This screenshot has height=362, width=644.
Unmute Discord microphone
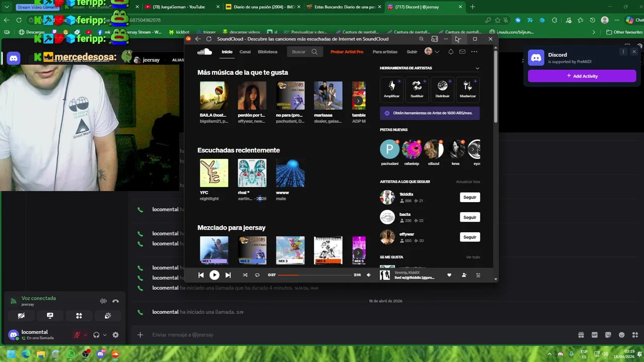pos(77,335)
